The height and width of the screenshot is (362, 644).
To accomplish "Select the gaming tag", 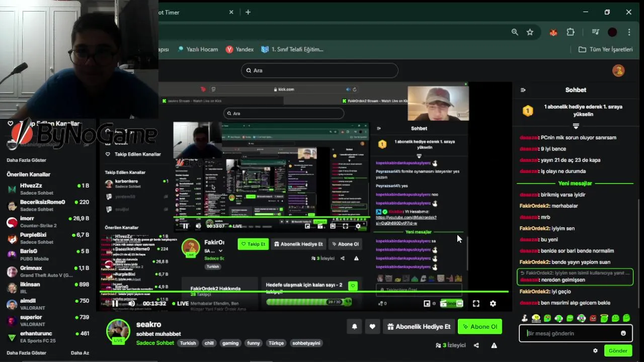I will (230, 343).
